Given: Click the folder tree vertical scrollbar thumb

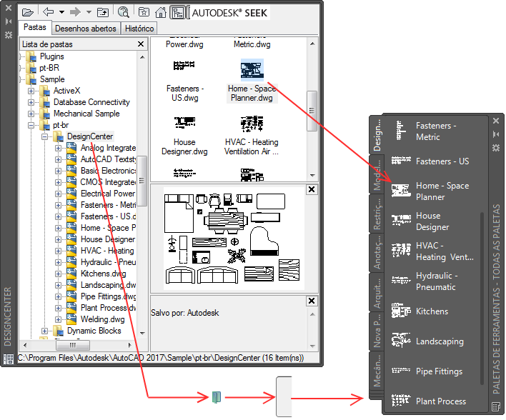Looking at the screenshot, I should point(142,181).
